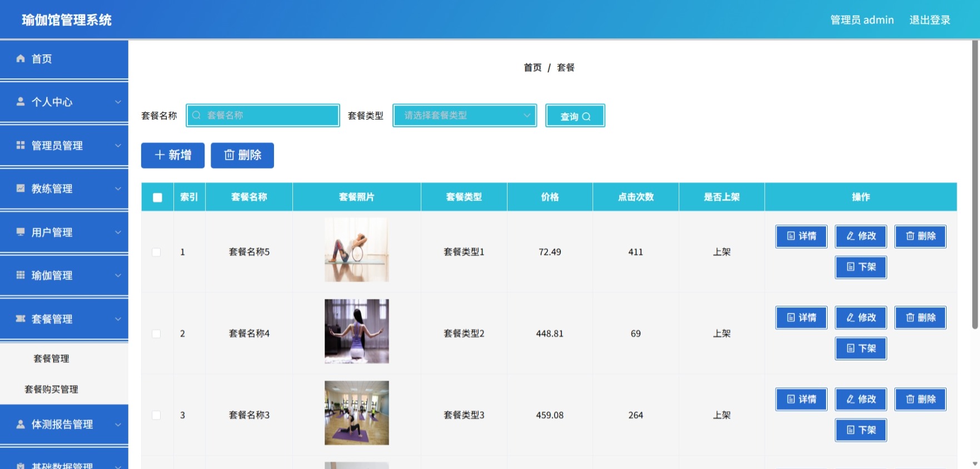
Task: Click 下架 for 套餐名称5 row
Action: 860,267
